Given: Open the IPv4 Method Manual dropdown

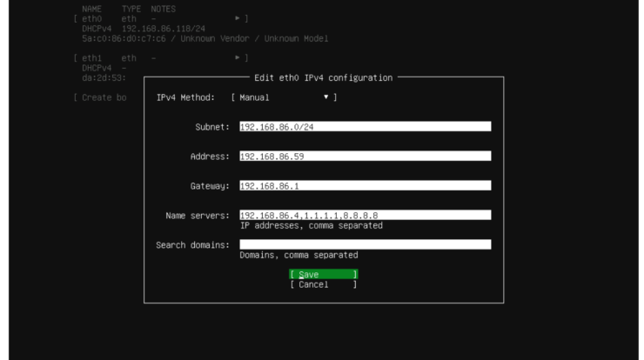Looking at the screenshot, I should pyautogui.click(x=284, y=97).
